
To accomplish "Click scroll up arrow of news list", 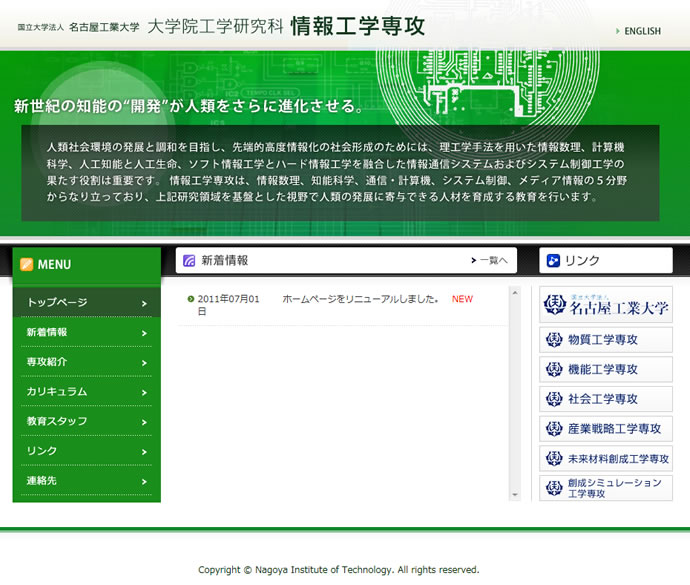I will click(x=515, y=292).
